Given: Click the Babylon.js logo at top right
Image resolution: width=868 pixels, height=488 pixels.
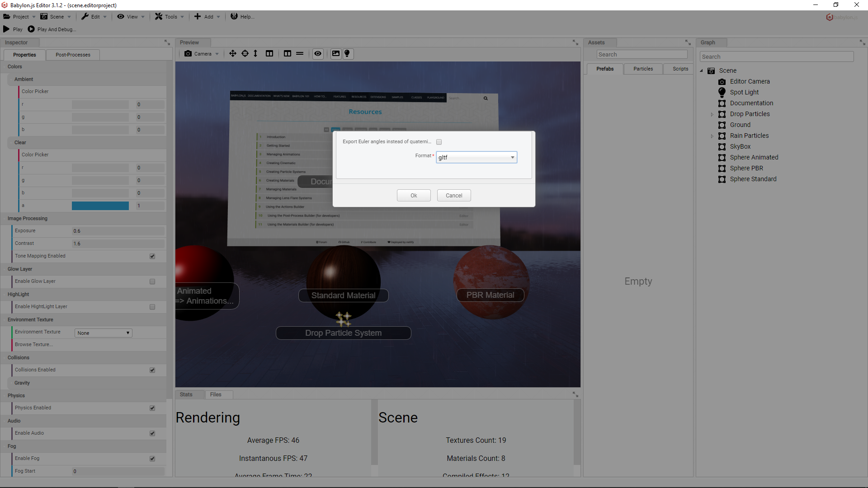Looking at the screenshot, I should click(842, 17).
